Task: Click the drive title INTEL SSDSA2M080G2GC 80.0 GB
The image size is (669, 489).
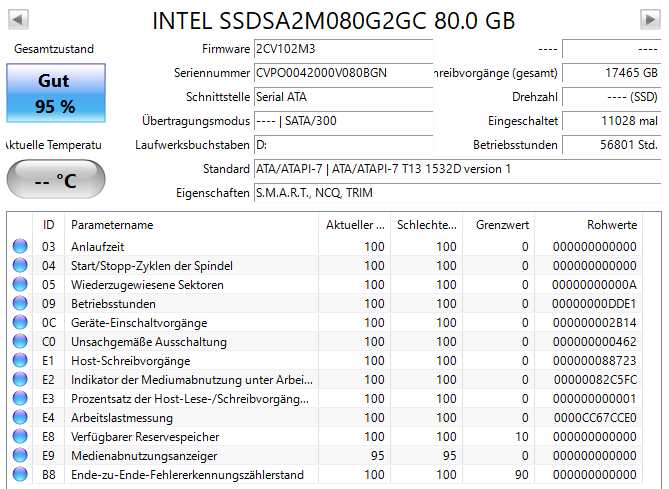Action: tap(334, 21)
